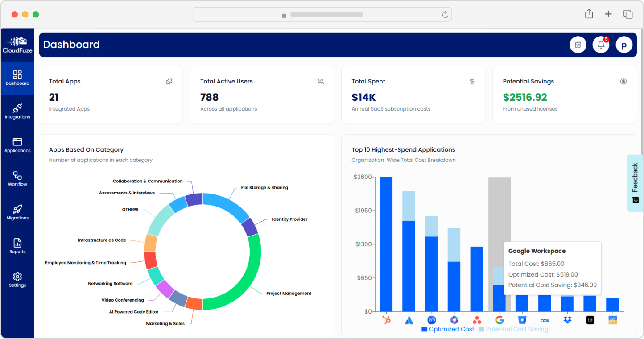Click the Google icon on the chart axis

pos(500,320)
